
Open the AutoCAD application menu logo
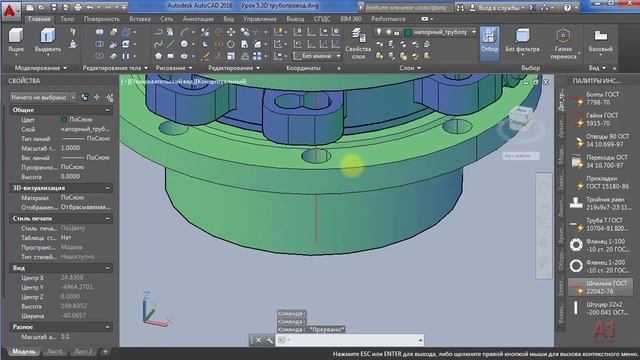pos(10,10)
